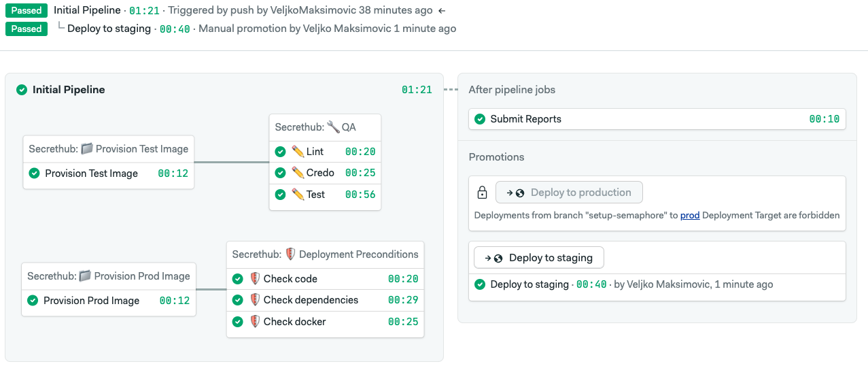Viewport: 868px width, 366px height.
Task: Click green check icon next to Submit Reports
Action: tap(481, 119)
